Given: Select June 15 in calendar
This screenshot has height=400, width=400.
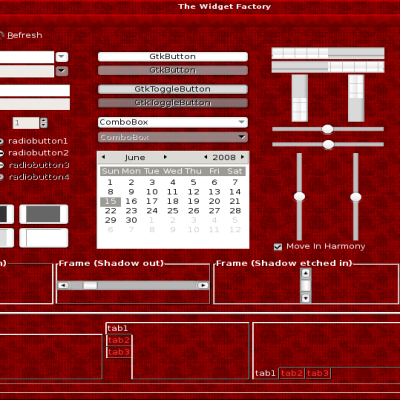Looking at the screenshot, I should [110, 201].
